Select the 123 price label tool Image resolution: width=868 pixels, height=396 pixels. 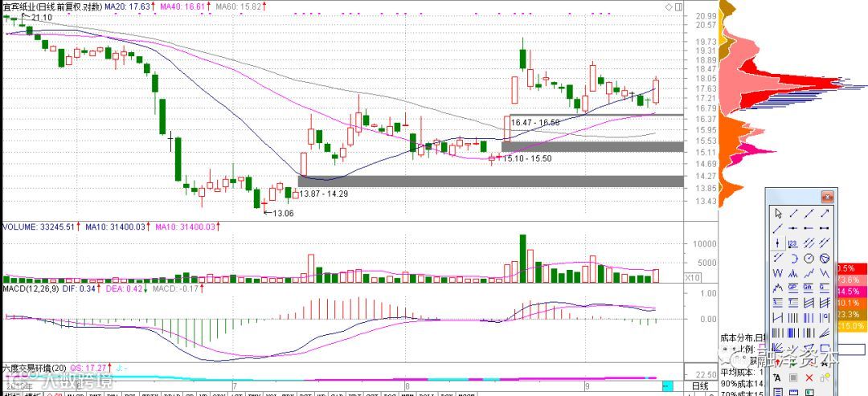tap(793, 243)
